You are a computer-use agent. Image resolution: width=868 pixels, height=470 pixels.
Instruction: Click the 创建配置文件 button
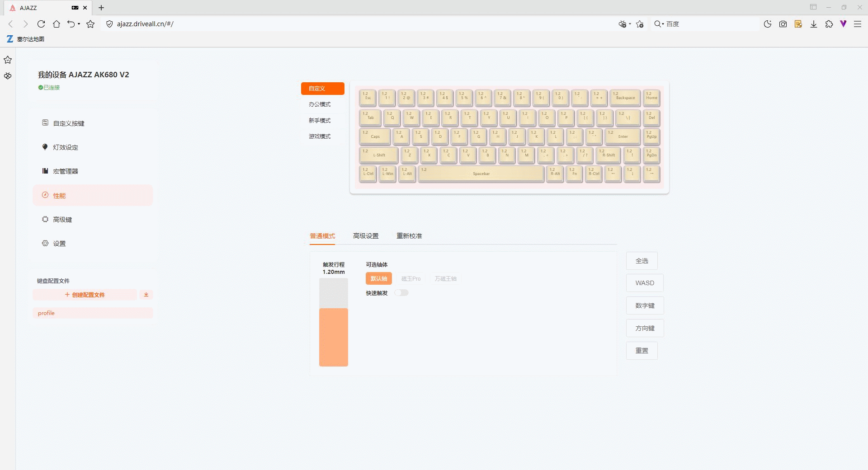tap(85, 295)
